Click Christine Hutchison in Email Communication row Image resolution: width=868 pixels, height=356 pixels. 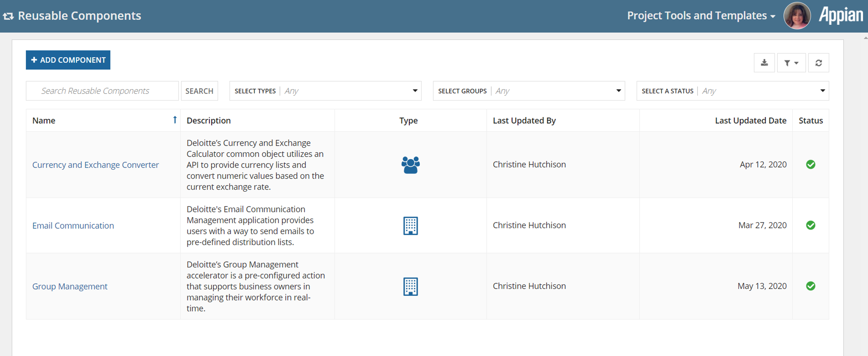point(529,225)
